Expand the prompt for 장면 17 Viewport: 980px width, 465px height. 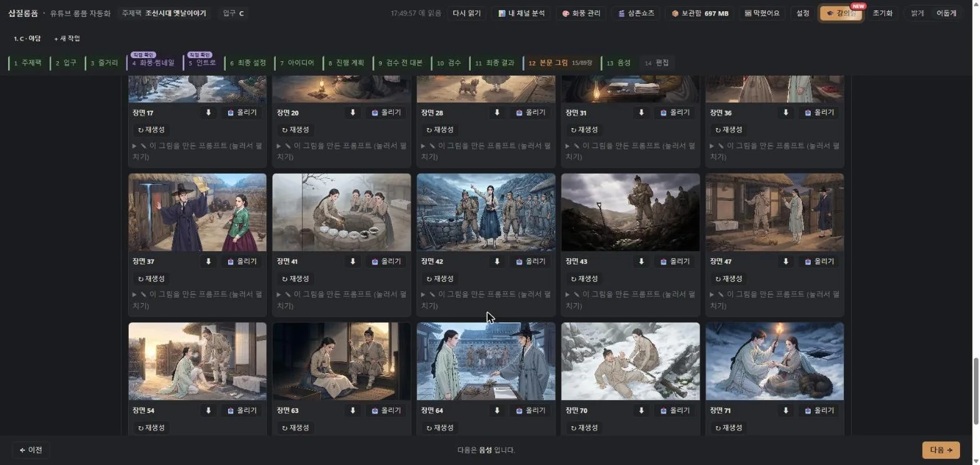click(x=197, y=151)
